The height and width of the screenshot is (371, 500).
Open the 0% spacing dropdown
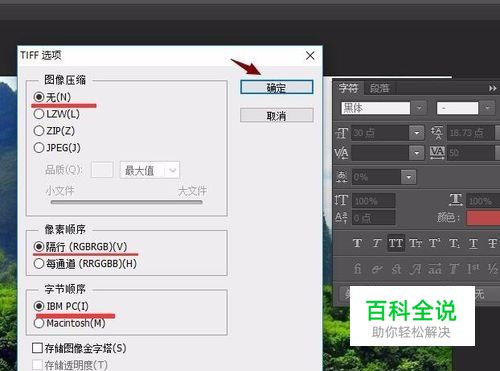coord(409,177)
